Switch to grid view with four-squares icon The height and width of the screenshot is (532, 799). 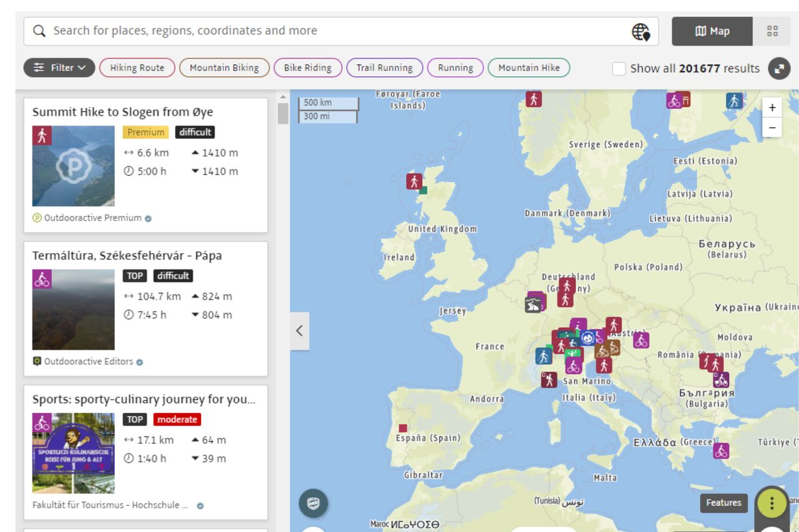[x=773, y=31]
